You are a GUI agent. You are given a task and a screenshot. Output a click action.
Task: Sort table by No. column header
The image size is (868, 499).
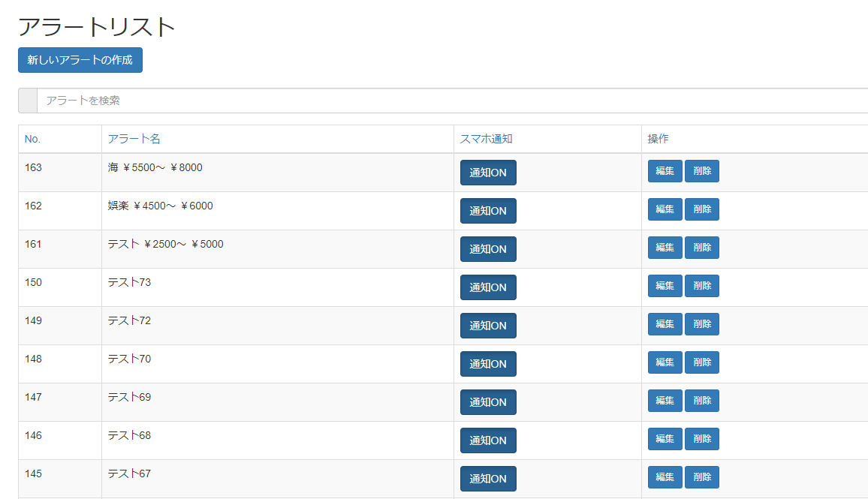point(32,139)
